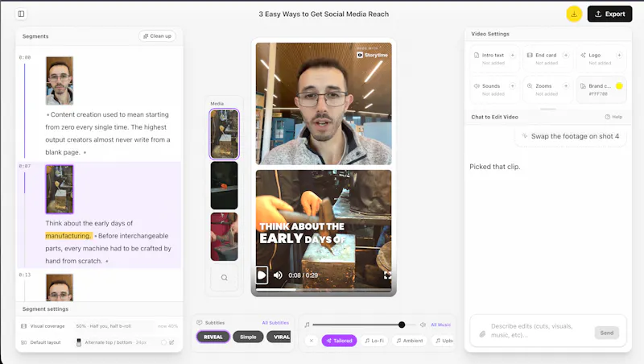Click the video progress bar
The width and height of the screenshot is (644, 364).
coord(324,290)
